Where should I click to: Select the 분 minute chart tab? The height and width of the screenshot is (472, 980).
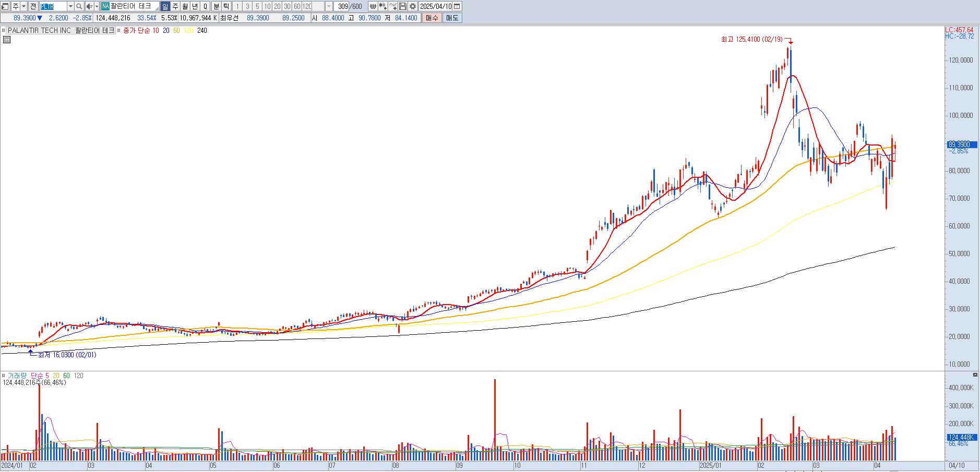(216, 6)
